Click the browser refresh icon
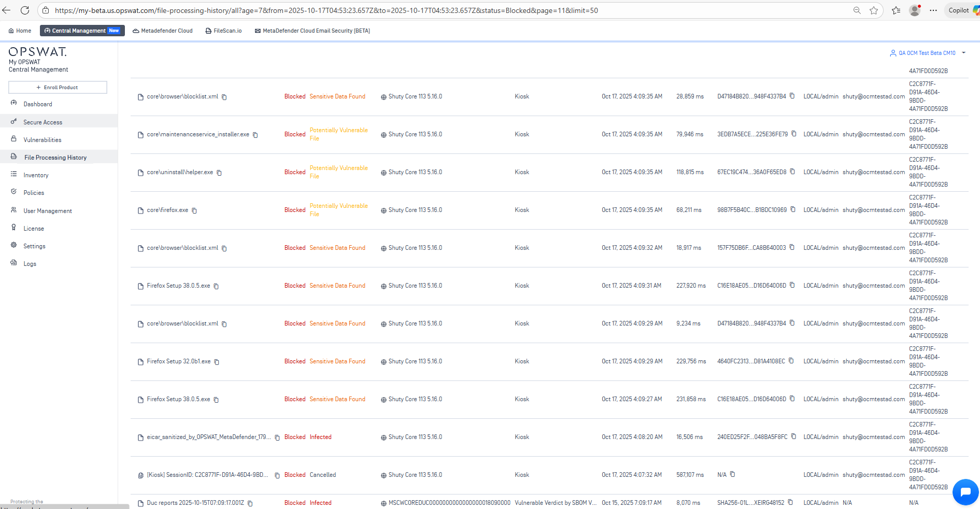980x509 pixels. [24, 10]
